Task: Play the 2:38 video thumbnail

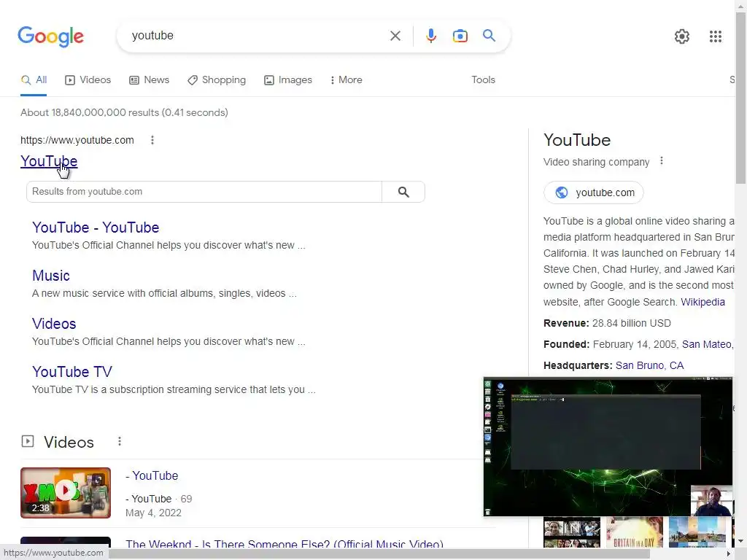Action: pyautogui.click(x=66, y=493)
